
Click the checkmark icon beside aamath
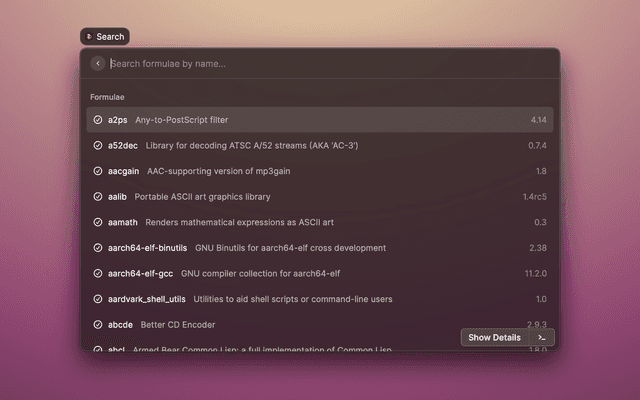(98, 222)
